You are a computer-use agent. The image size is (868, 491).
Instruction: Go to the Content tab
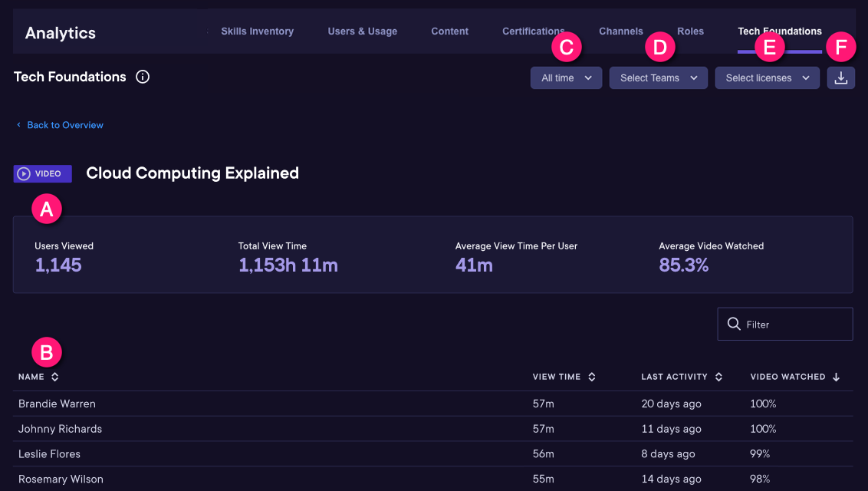tap(449, 31)
